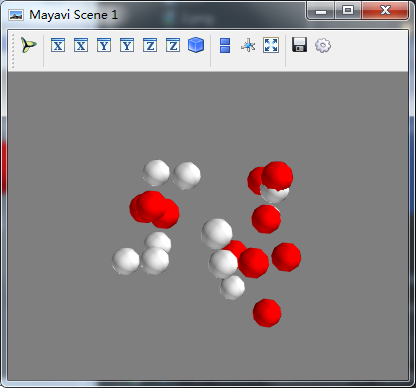Click the toolbar drag handle grip
416x388 pixels.
point(13,50)
